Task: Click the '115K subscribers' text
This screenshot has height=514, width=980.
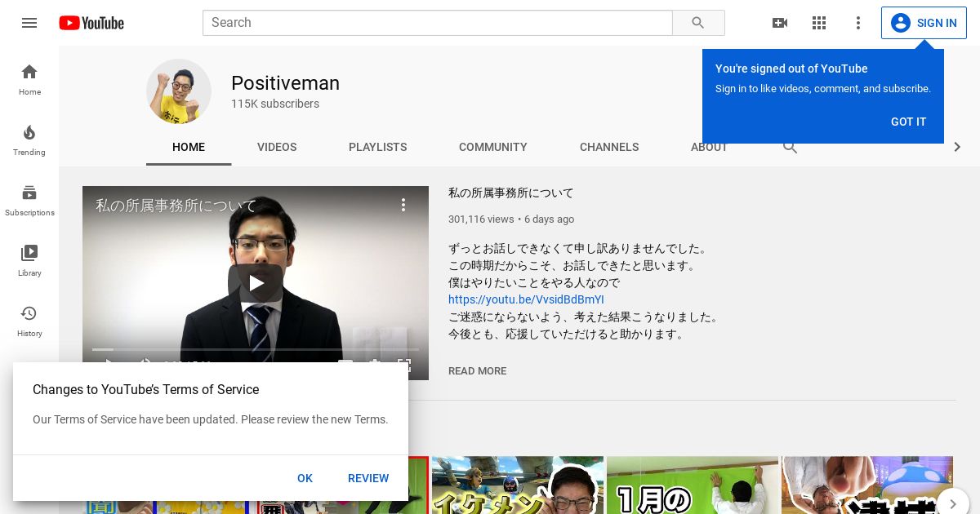Action: [275, 104]
